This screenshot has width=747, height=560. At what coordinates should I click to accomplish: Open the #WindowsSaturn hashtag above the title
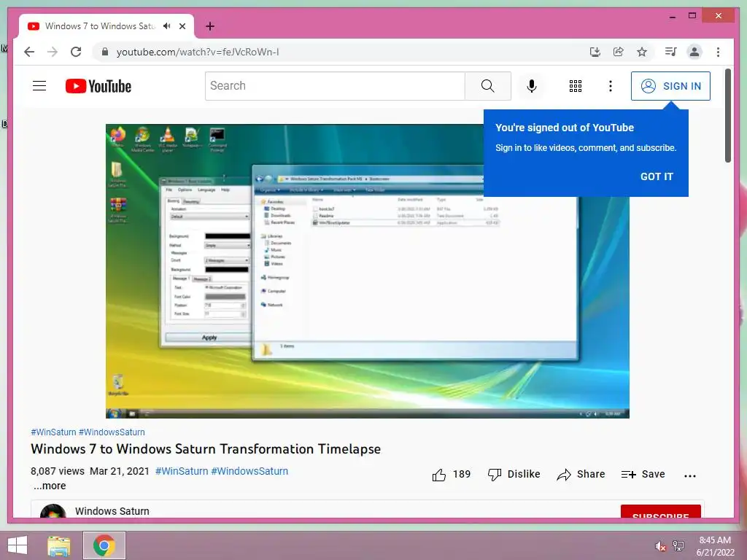click(112, 432)
